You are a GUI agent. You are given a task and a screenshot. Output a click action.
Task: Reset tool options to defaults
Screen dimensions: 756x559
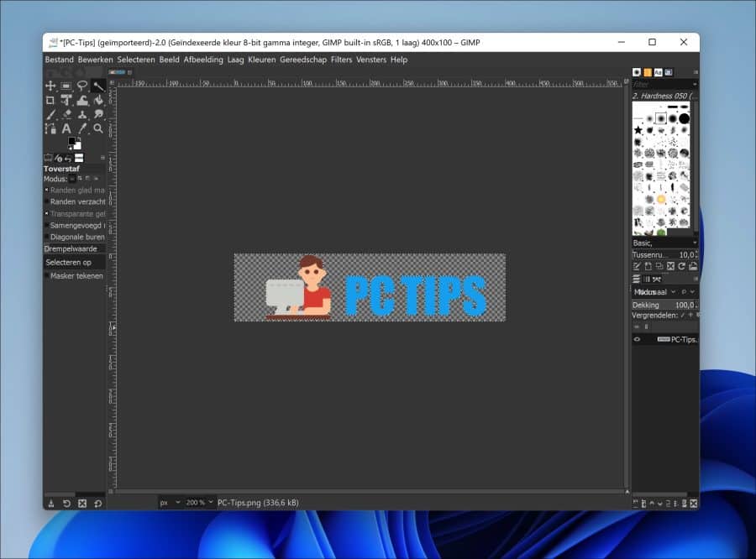click(98, 504)
